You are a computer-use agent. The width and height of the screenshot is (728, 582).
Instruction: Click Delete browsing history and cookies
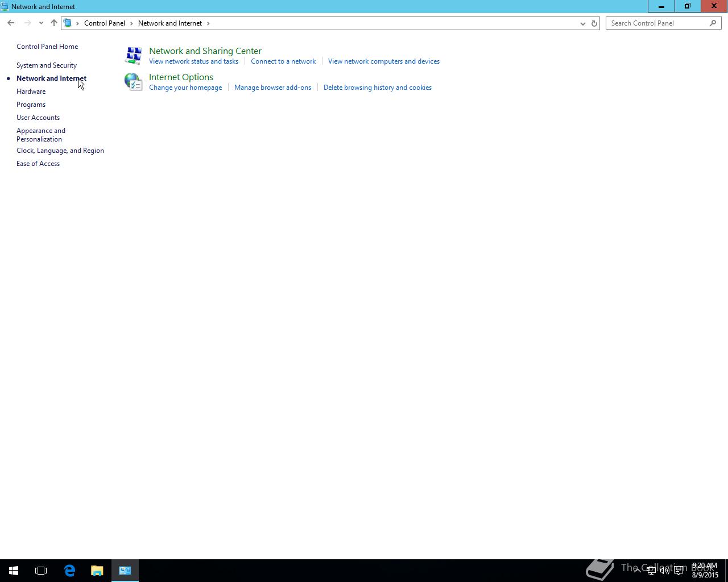point(378,88)
